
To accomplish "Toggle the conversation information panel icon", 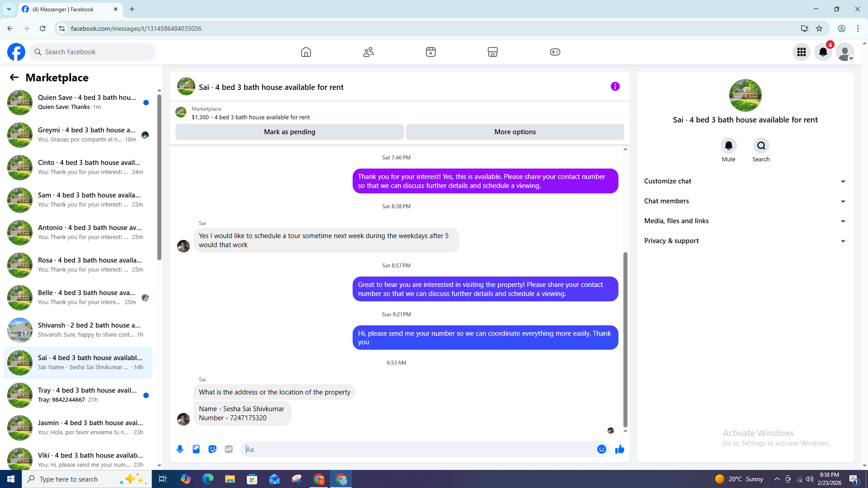I will click(x=615, y=86).
